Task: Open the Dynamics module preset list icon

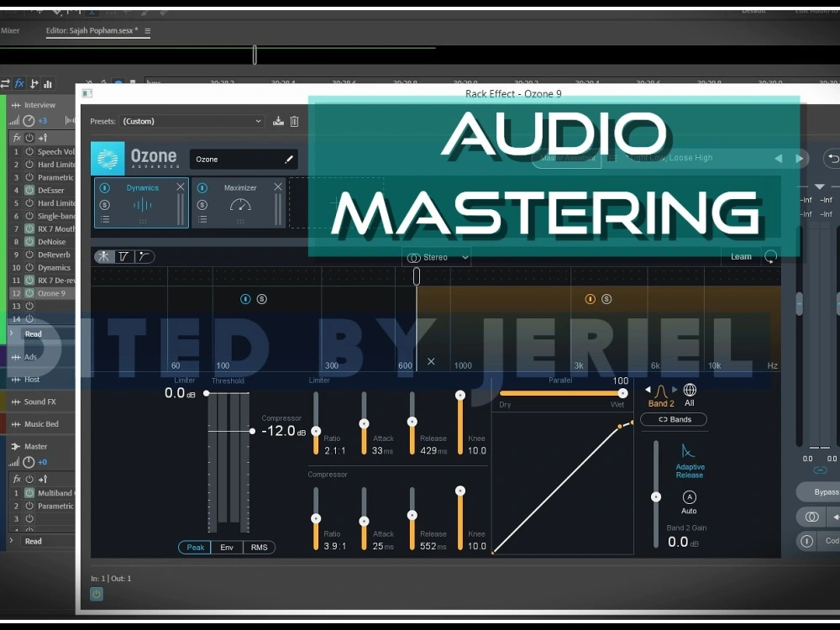Action: click(x=105, y=219)
